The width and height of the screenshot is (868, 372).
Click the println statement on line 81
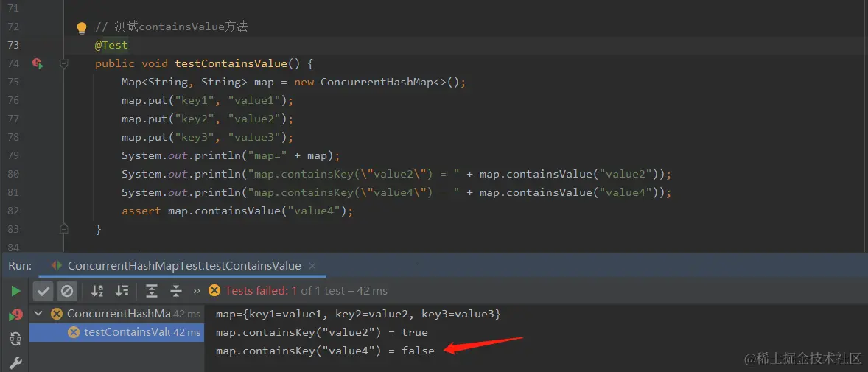tap(396, 192)
